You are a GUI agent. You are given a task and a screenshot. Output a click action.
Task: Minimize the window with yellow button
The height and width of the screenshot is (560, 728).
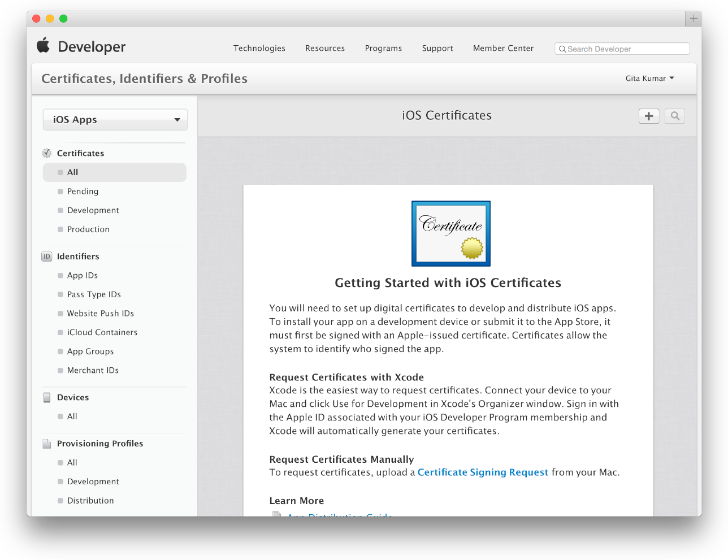click(x=50, y=19)
